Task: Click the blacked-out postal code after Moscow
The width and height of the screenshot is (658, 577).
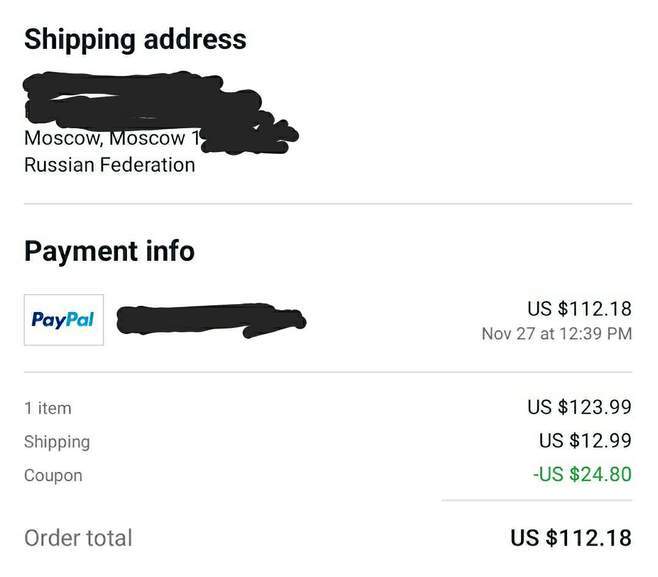Action: (x=245, y=138)
